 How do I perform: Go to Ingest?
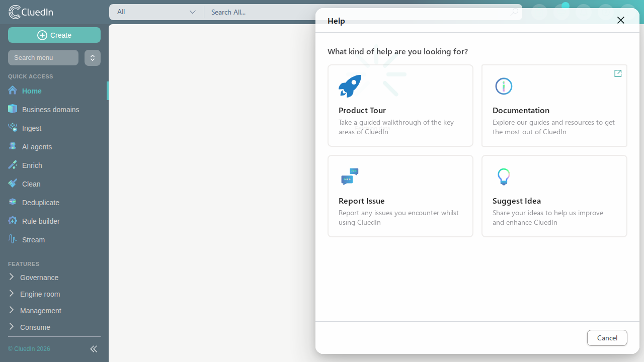tap(54, 128)
